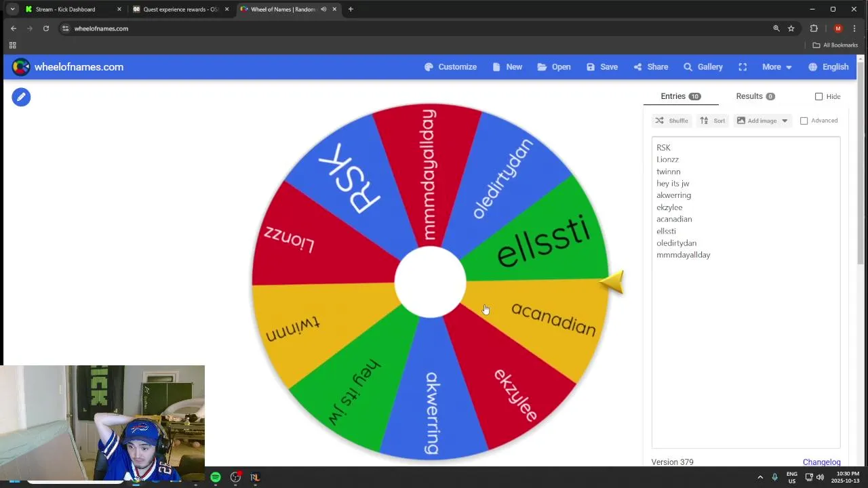Enter fullscreen mode icon
868x488 pixels.
point(743,67)
